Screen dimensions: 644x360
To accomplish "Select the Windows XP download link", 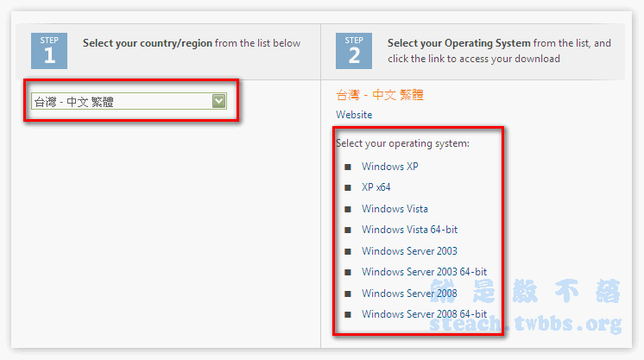I will pyautogui.click(x=389, y=167).
